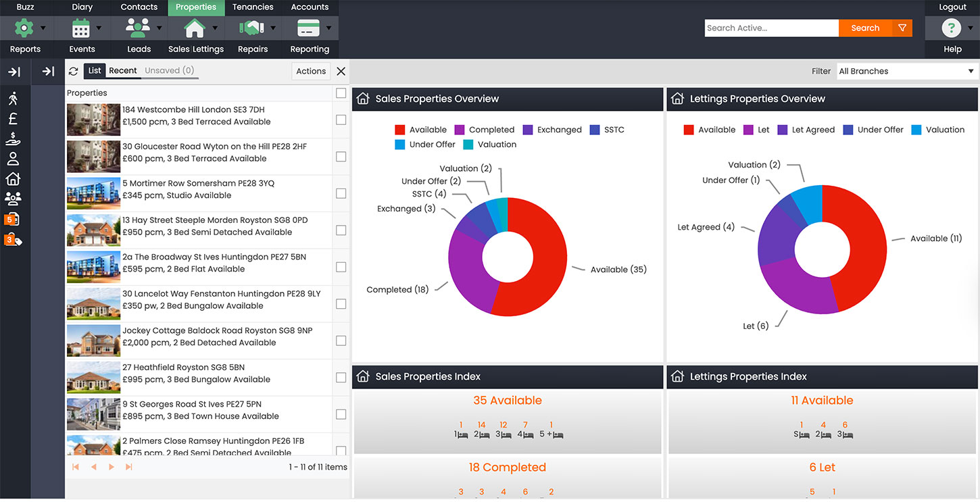Viewport: 980px width, 502px height.
Task: Open the house property icon in the sidebar
Action: pyautogui.click(x=14, y=179)
